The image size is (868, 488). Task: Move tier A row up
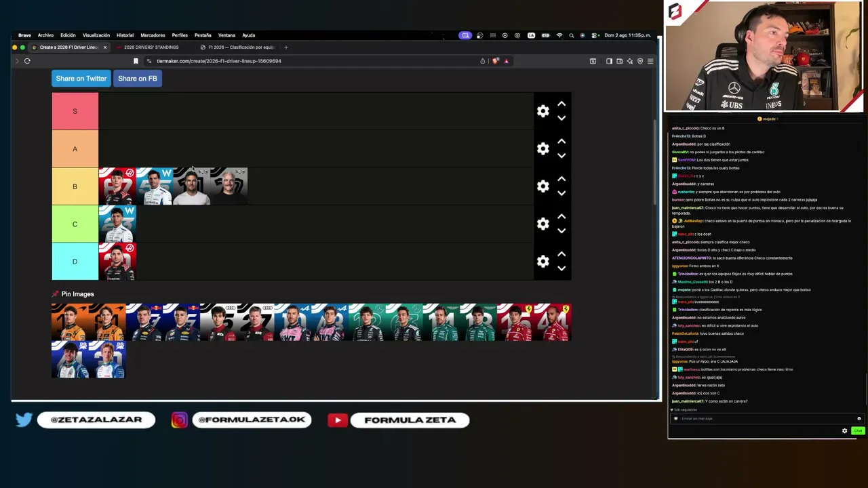coord(561,142)
